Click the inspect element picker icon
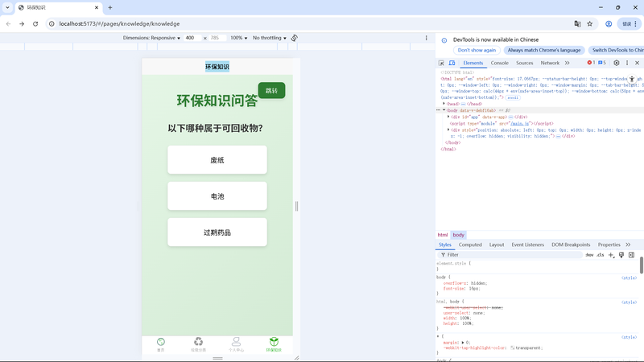The width and height of the screenshot is (644, 362). (441, 63)
